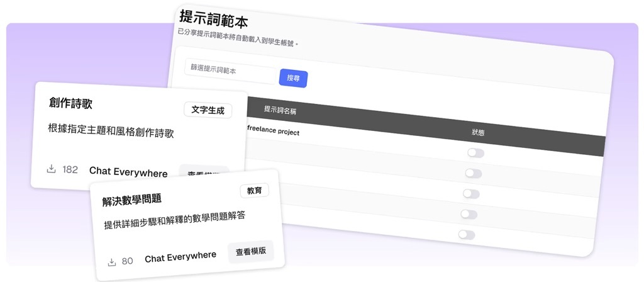
Task: Toggle the second status switch
Action: tap(473, 173)
